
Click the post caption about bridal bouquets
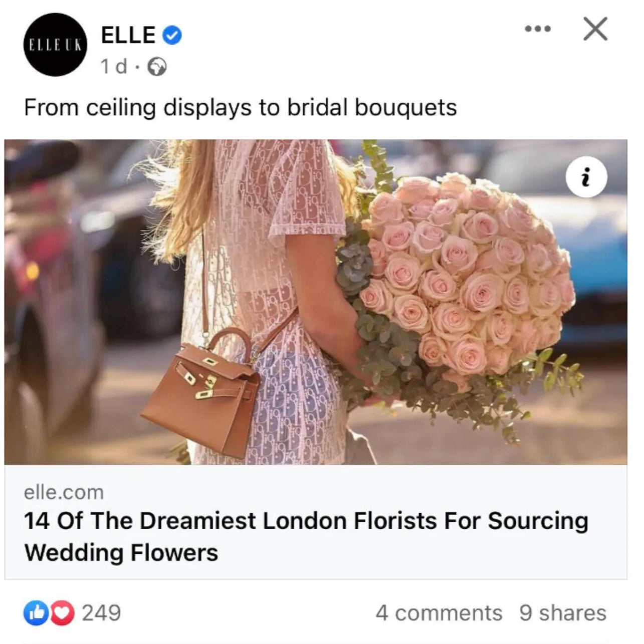[x=241, y=108]
